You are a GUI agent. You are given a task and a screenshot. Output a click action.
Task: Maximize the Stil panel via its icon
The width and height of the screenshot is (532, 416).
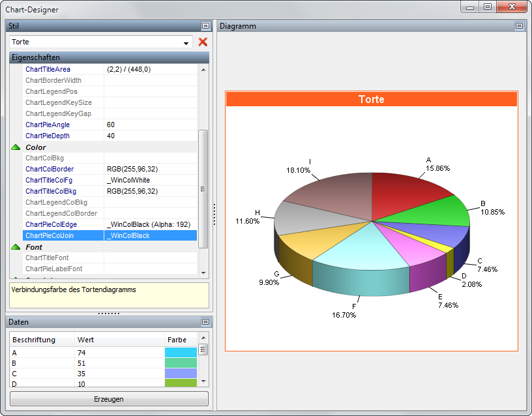pos(205,26)
